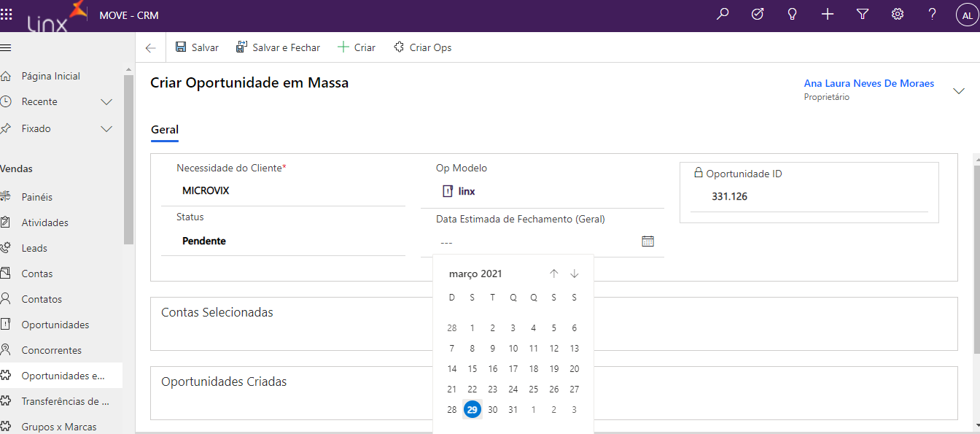This screenshot has height=434, width=980.
Task: Expand the header owner details chevron
Action: (x=959, y=90)
